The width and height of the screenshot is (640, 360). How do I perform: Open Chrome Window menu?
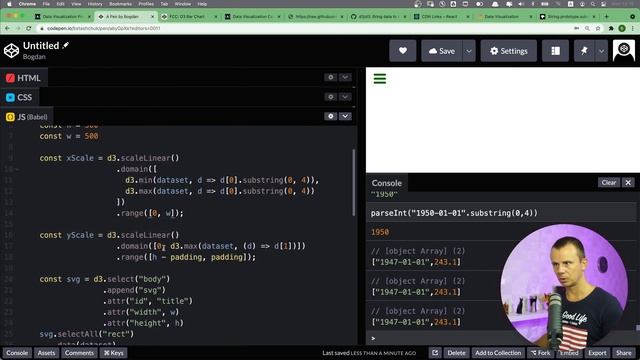click(x=183, y=4)
